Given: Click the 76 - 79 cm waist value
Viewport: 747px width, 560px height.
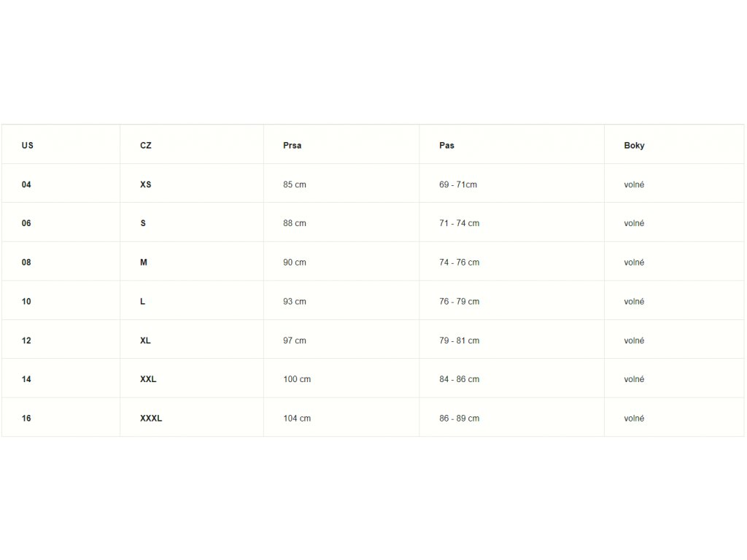Looking at the screenshot, I should [460, 301].
